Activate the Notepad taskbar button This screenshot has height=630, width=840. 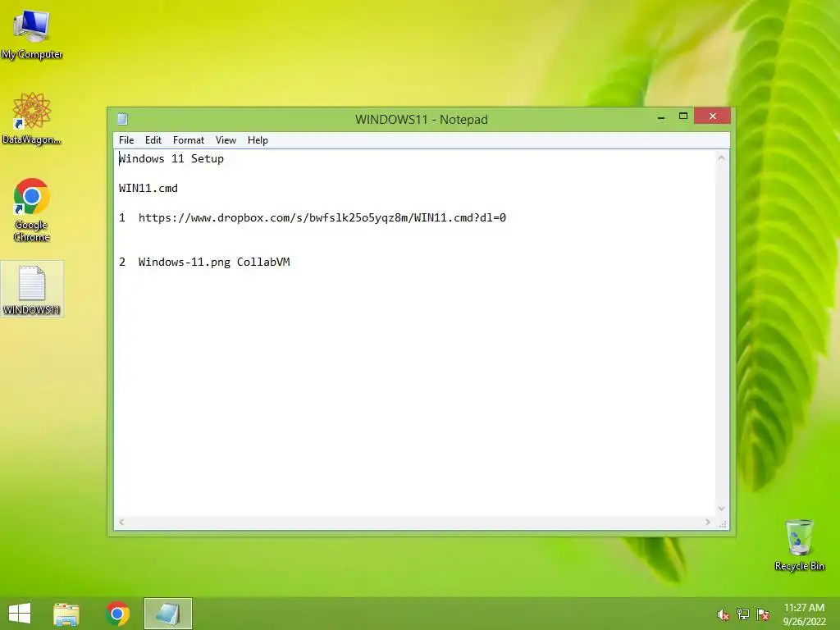tap(167, 614)
